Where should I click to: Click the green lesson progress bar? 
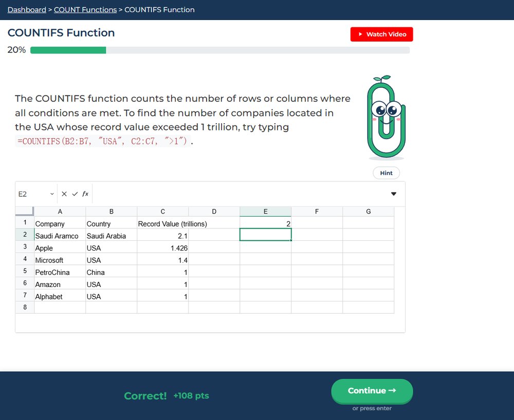pos(220,50)
